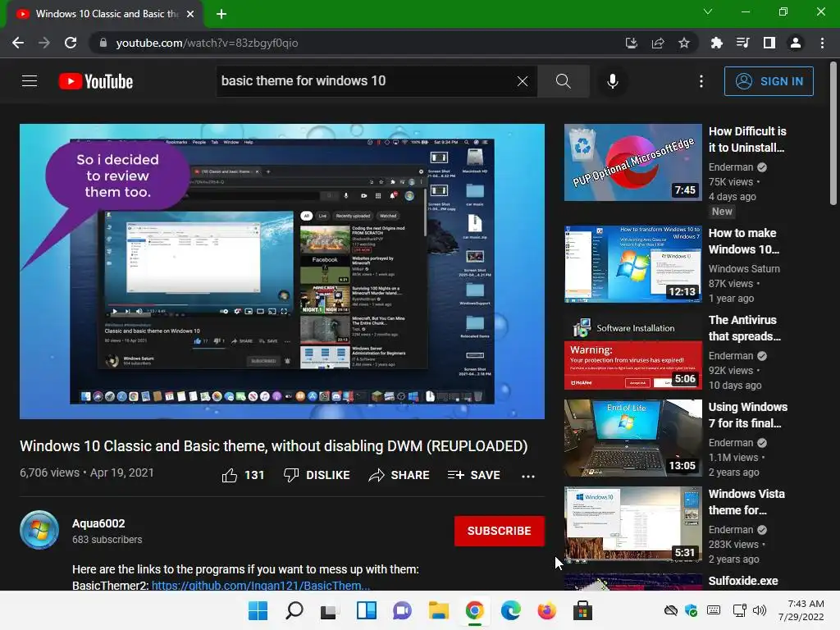Select the Windows 10 Classic and Basic tab
This screenshot has height=630, width=840.
pos(105,14)
